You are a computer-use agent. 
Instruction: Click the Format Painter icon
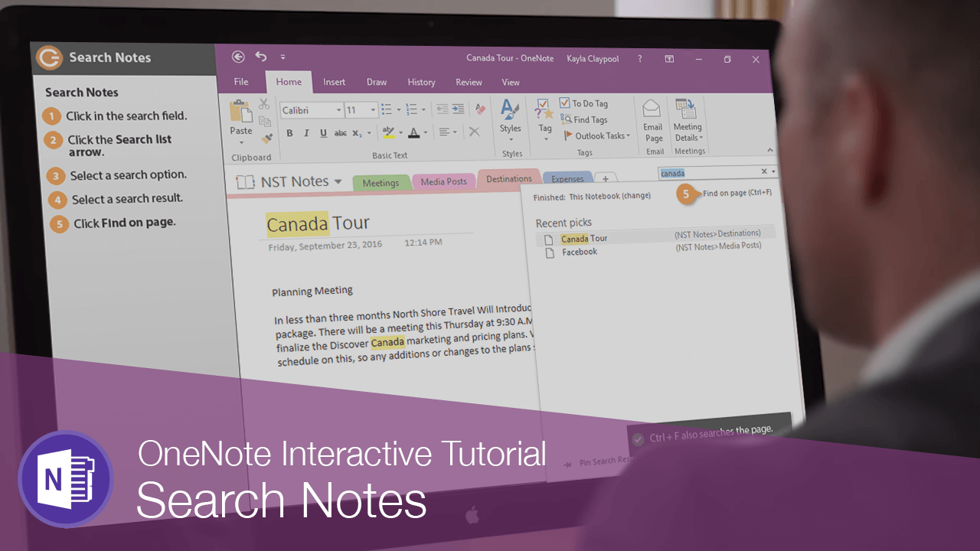tap(266, 137)
